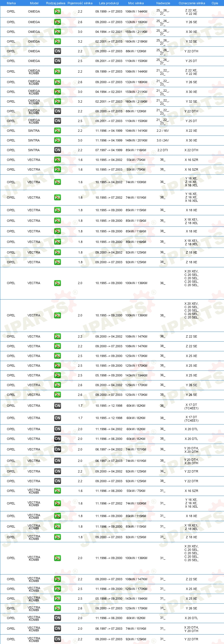Click the '3.0 i 24V' body cell
224x644 pixels.
pyautogui.click(x=163, y=140)
